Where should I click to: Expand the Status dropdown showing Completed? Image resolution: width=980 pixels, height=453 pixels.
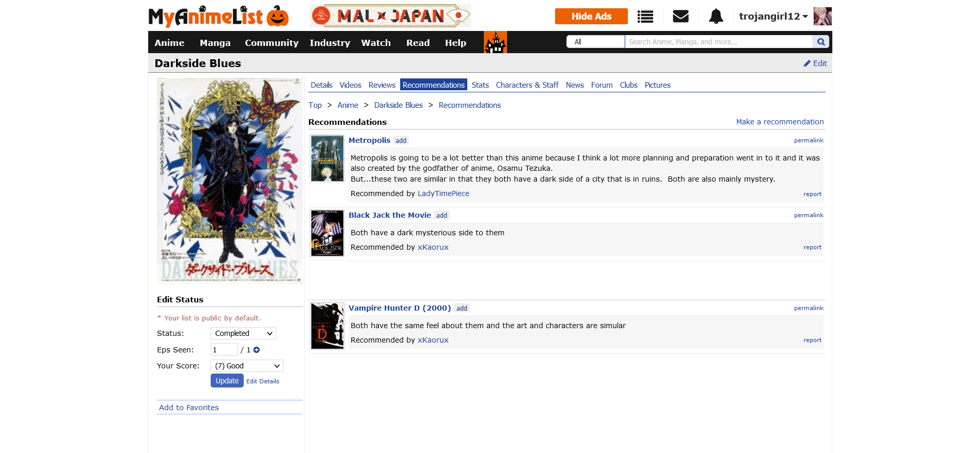(243, 333)
